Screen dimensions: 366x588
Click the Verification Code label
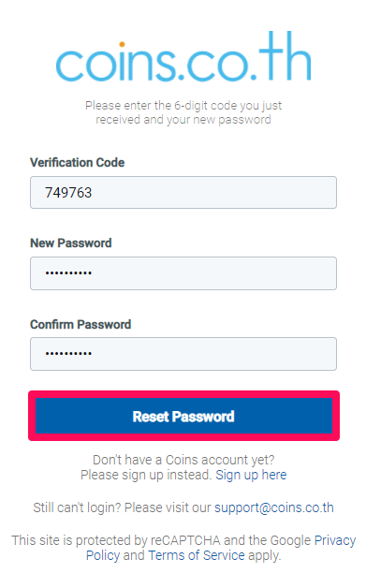coord(78,162)
